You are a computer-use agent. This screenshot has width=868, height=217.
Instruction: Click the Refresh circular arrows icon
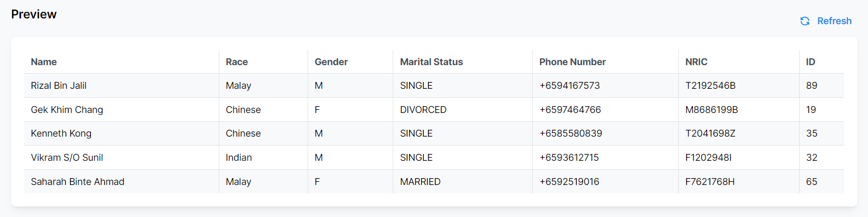805,21
